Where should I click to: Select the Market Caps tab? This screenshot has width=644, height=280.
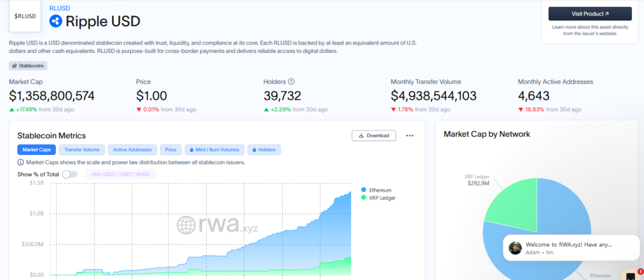(36, 149)
